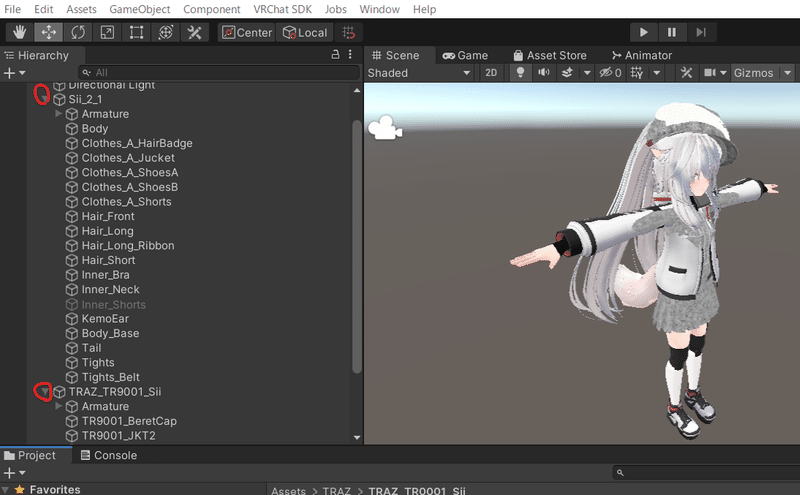Expand Armature under Sii_2_1

(58, 114)
